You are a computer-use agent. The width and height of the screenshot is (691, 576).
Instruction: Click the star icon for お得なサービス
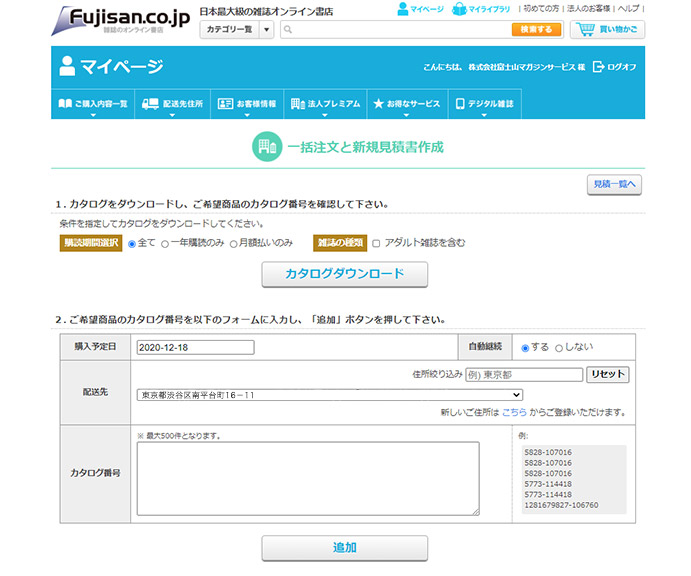[x=378, y=104]
